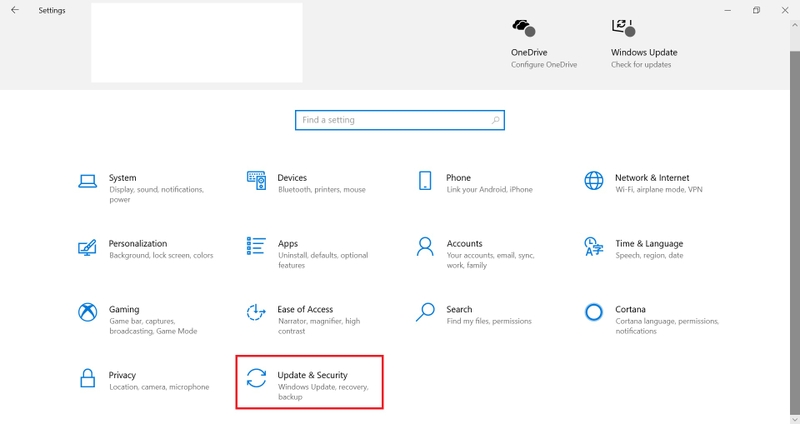Click the Phone icon
This screenshot has height=424, width=800.
[424, 181]
